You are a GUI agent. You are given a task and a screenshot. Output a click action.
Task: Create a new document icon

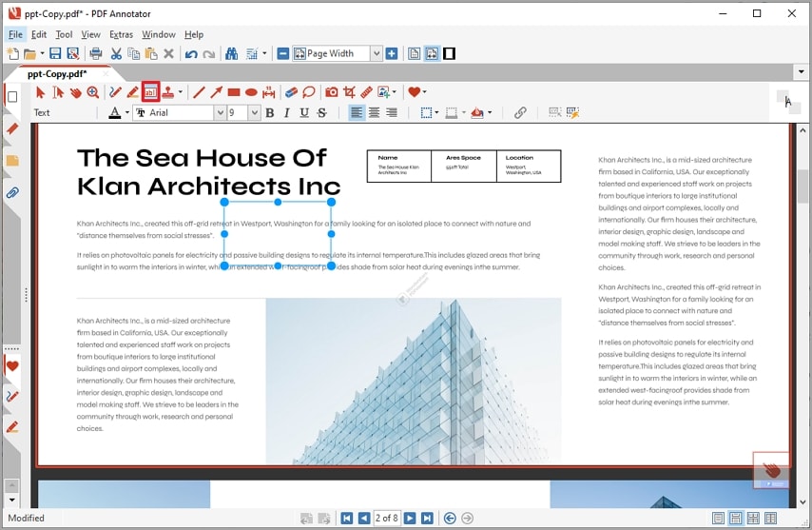[12, 53]
